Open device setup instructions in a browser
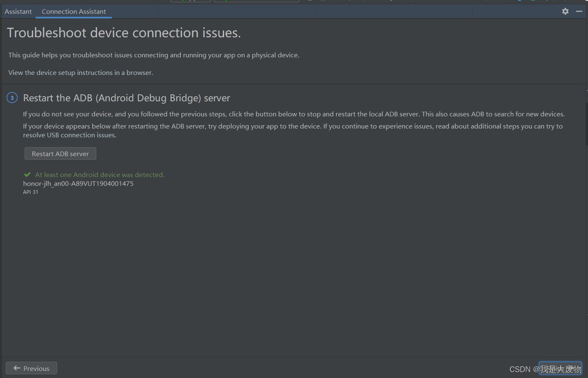Viewport: 588px width, 378px height. [x=80, y=72]
